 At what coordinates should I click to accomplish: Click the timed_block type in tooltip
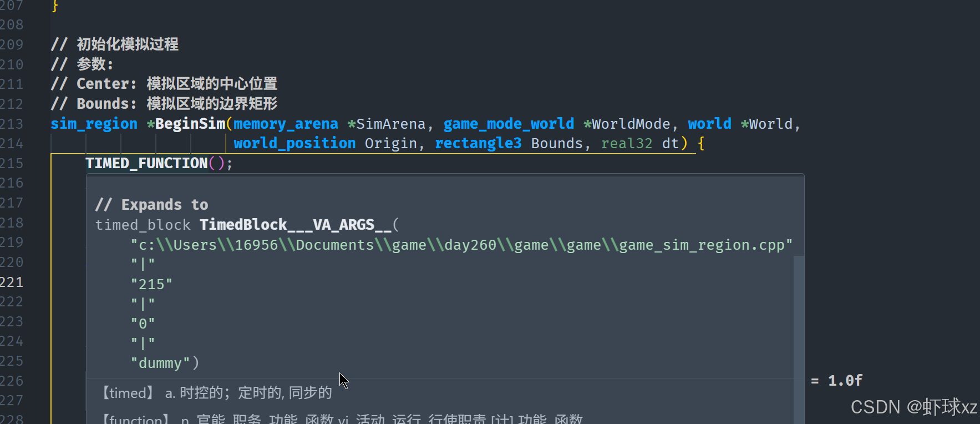143,225
